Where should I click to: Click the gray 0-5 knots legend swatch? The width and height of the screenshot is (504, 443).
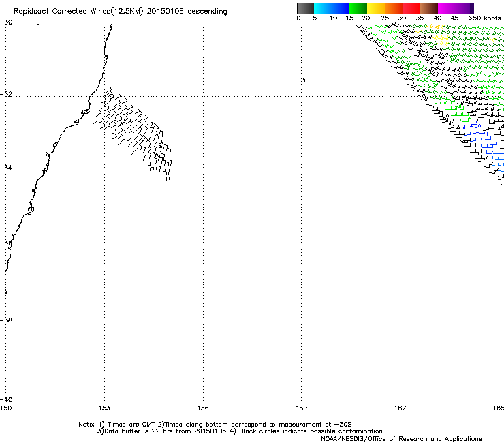coord(305,8)
